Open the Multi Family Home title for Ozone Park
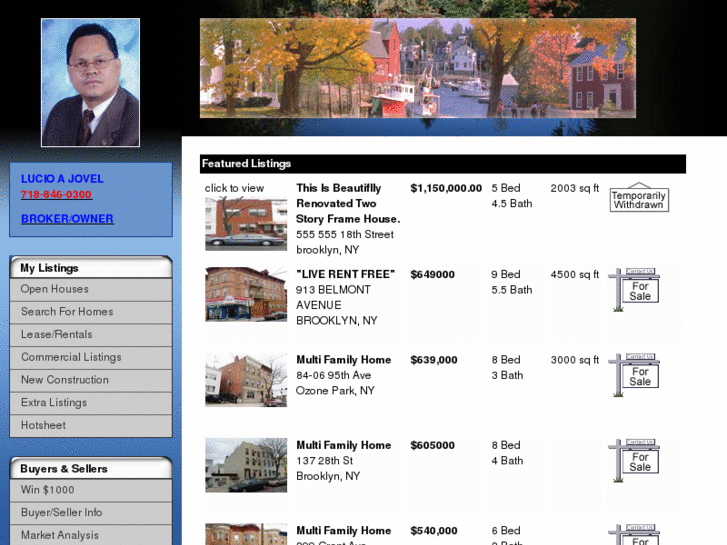 344,360
